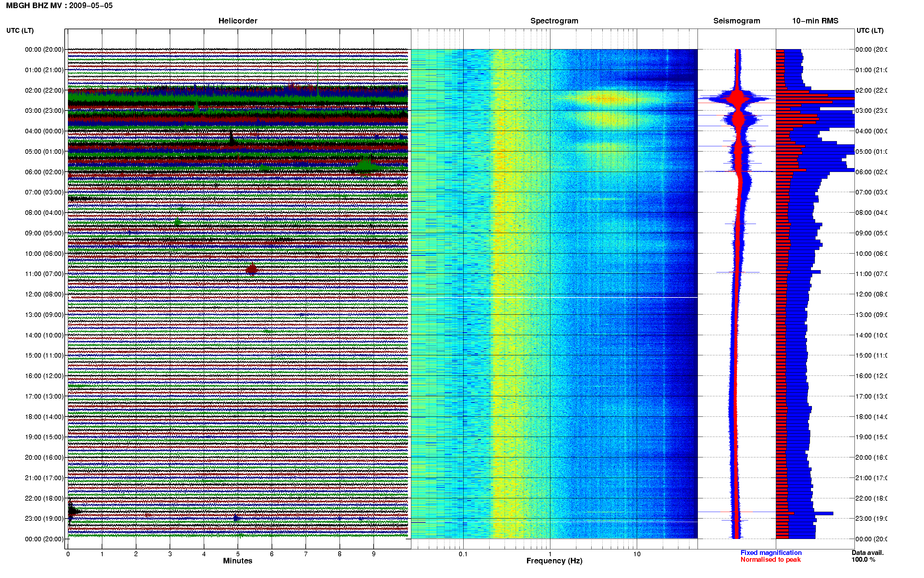Viewport: 924px width, 578px height.
Task: Click the 'Fixed magnification' legend text
Action: point(771,553)
